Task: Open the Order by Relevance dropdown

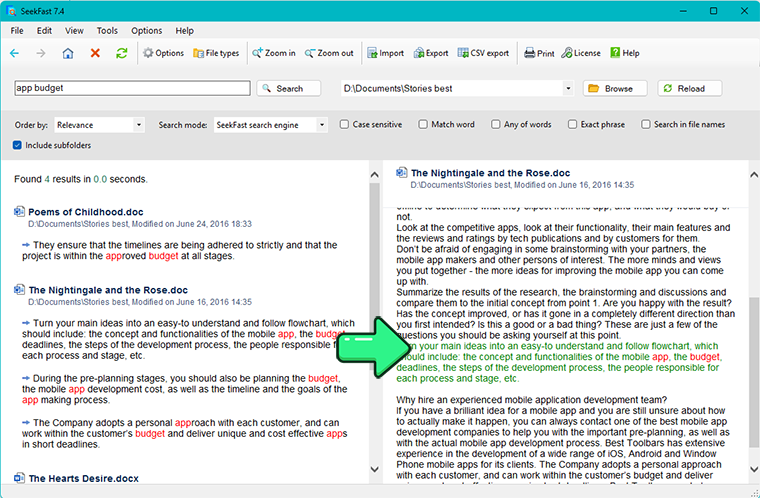Action: (x=99, y=125)
